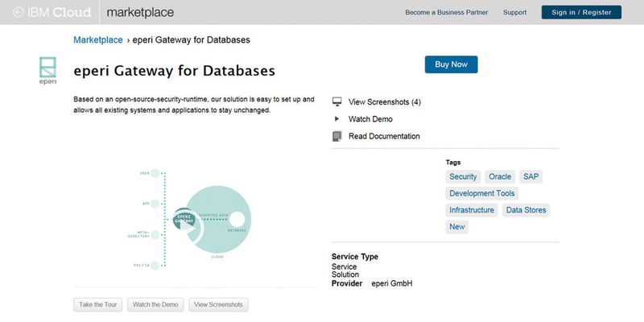Click the Sign in / Register button
Image resolution: width=644 pixels, height=322 pixels.
click(x=581, y=12)
